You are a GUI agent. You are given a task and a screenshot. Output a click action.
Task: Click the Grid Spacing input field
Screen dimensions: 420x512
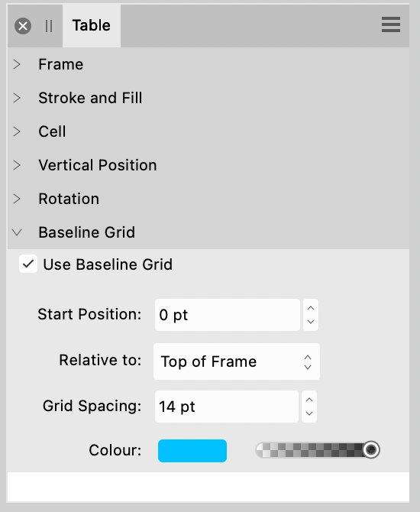tap(227, 407)
